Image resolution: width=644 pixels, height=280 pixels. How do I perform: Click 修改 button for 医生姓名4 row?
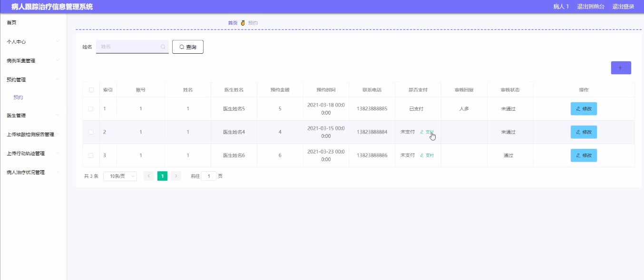coord(584,132)
